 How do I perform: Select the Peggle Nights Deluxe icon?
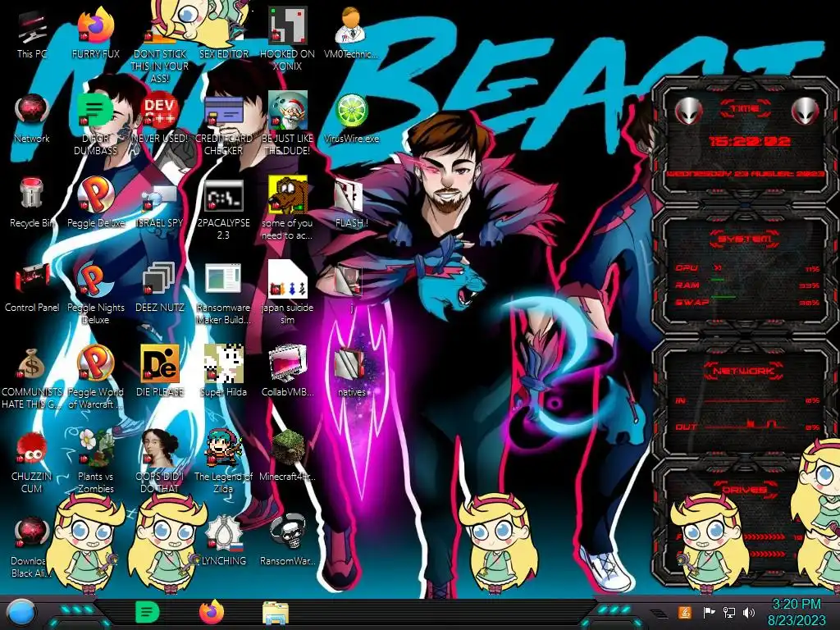[96, 280]
